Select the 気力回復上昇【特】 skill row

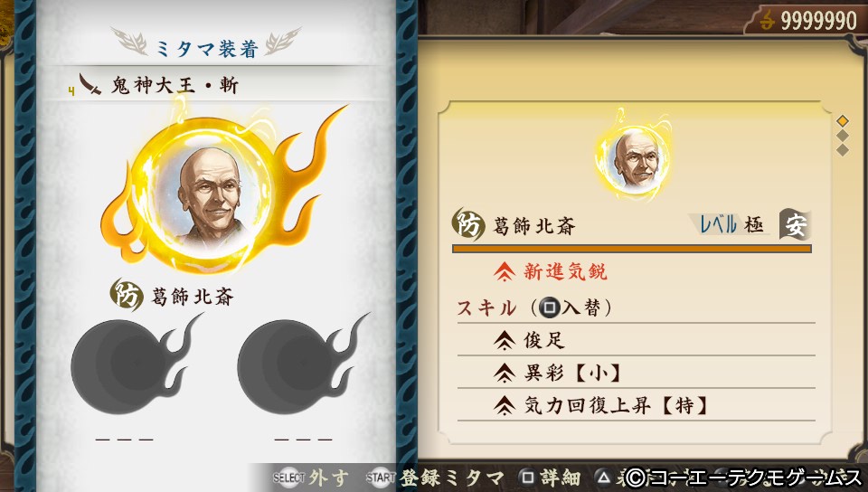point(636,405)
